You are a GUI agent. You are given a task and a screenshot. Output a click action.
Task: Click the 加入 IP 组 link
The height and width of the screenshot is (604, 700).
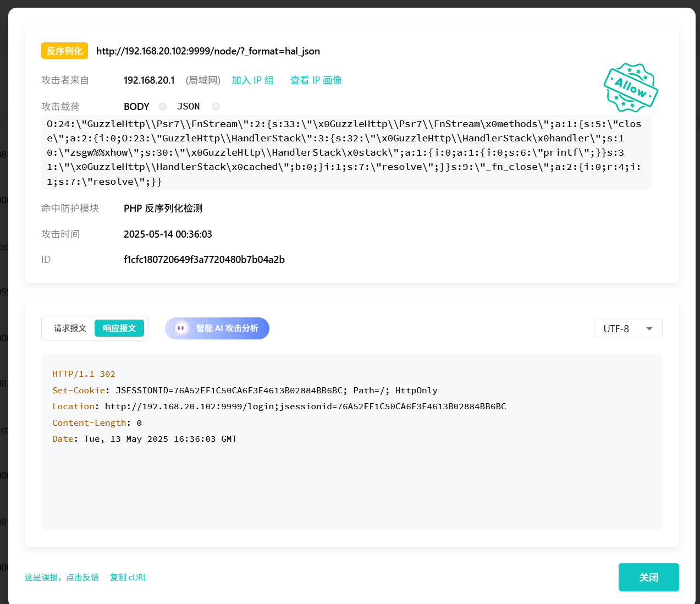pyautogui.click(x=252, y=80)
